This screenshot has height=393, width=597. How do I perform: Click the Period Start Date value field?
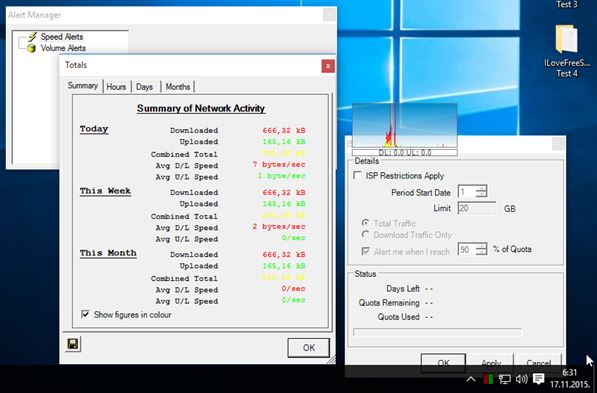467,191
